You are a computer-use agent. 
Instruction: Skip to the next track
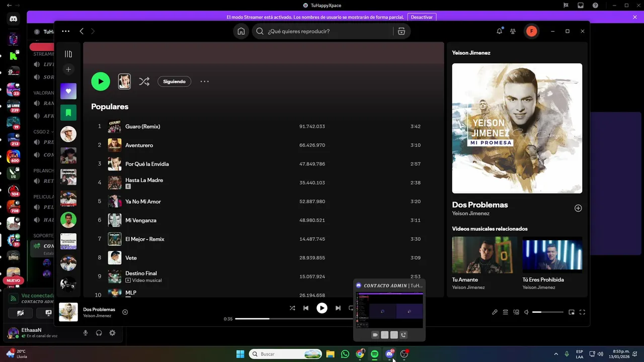click(x=338, y=308)
